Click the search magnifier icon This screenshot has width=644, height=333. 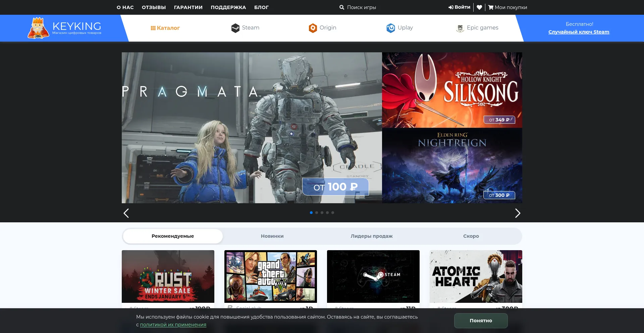[342, 7]
